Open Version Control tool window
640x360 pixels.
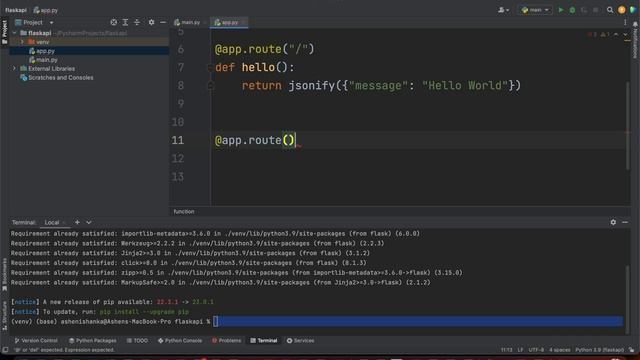[x=36, y=340]
